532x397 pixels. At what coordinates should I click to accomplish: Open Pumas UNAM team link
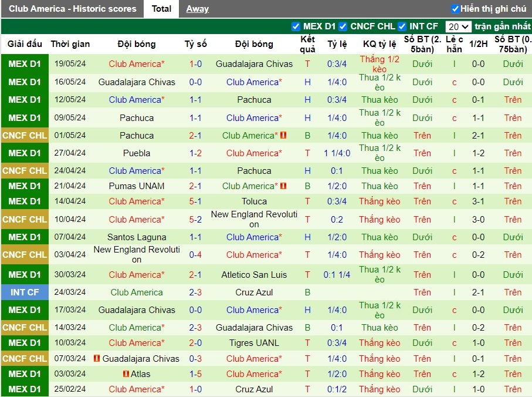[137, 186]
